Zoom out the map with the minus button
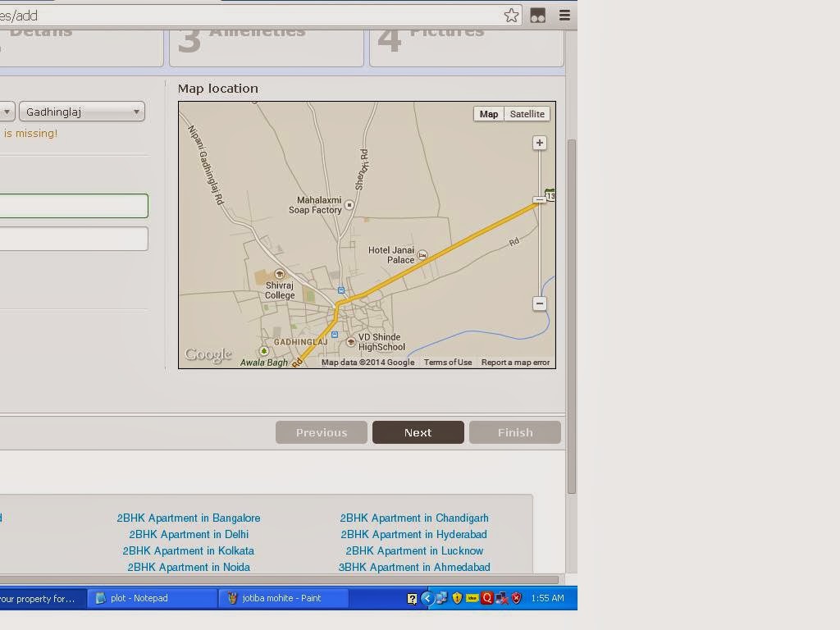840x630 pixels. coord(539,304)
